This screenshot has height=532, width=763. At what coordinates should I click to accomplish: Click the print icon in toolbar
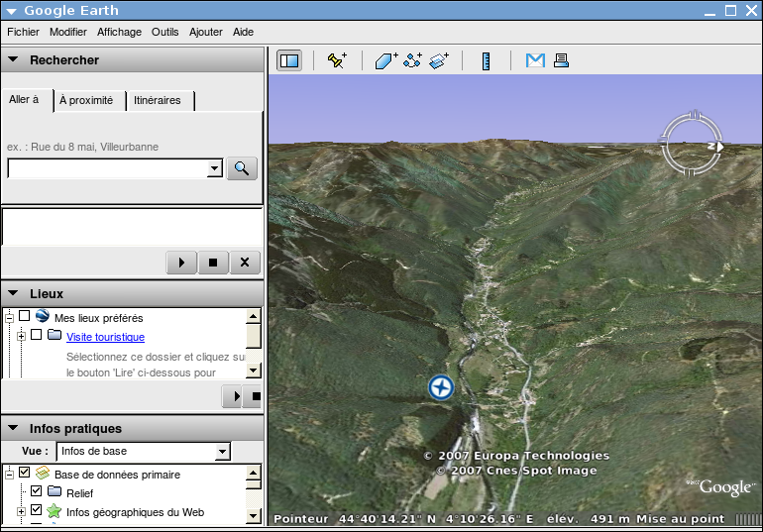click(561, 60)
